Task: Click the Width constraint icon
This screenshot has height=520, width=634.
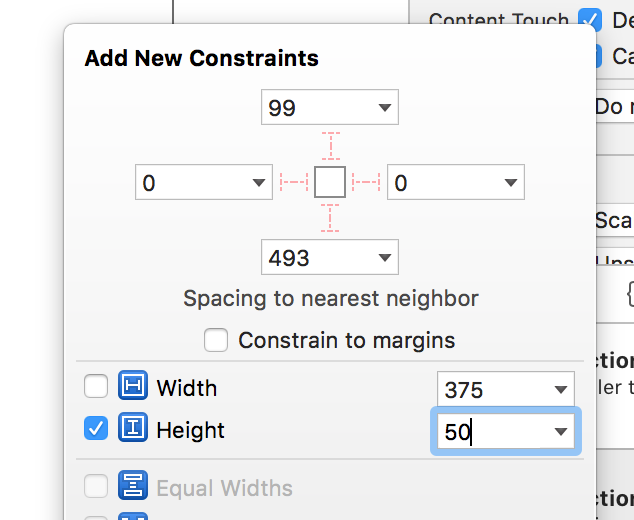Action: coord(133,385)
